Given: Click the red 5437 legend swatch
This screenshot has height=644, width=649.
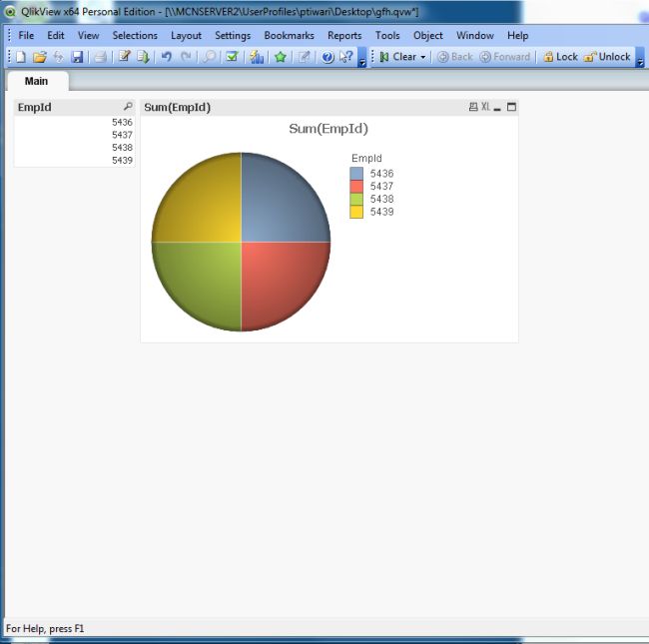Looking at the screenshot, I should [x=356, y=187].
